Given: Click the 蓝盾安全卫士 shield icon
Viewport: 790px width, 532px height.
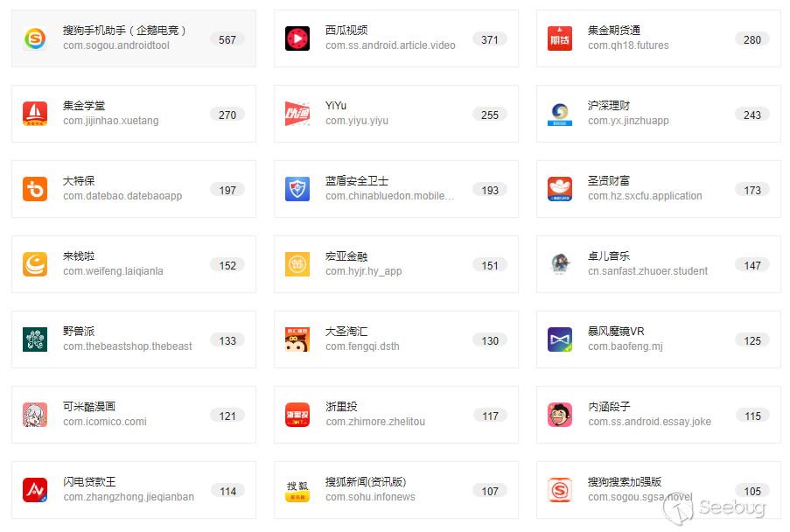Looking at the screenshot, I should (x=297, y=189).
